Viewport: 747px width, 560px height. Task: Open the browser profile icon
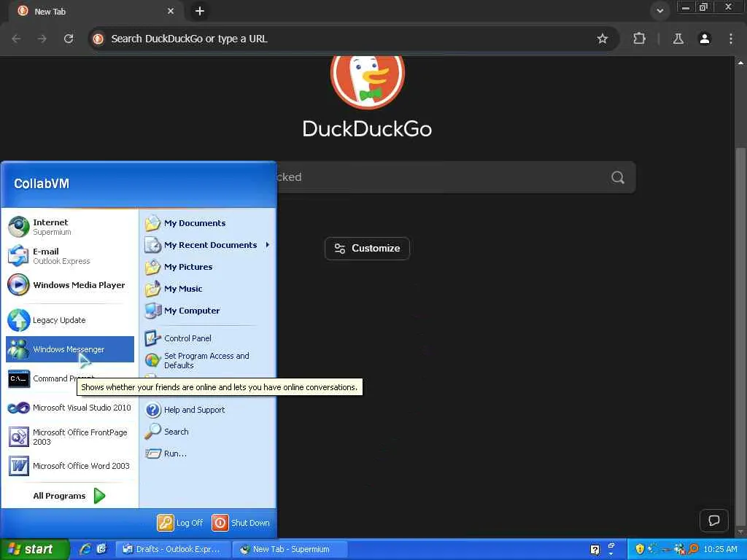[x=705, y=39]
